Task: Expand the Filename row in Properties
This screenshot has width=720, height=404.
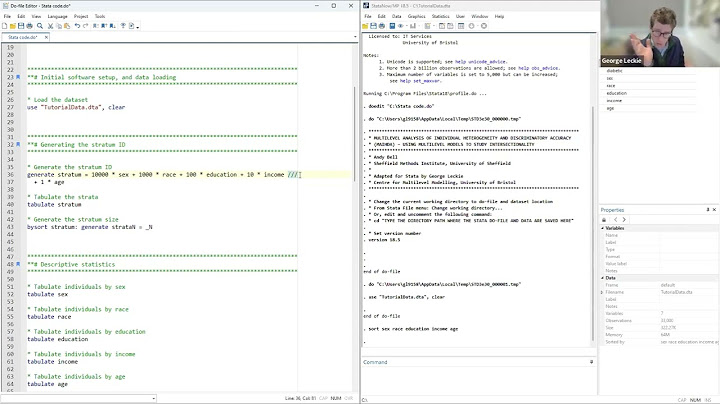Action: click(x=602, y=292)
